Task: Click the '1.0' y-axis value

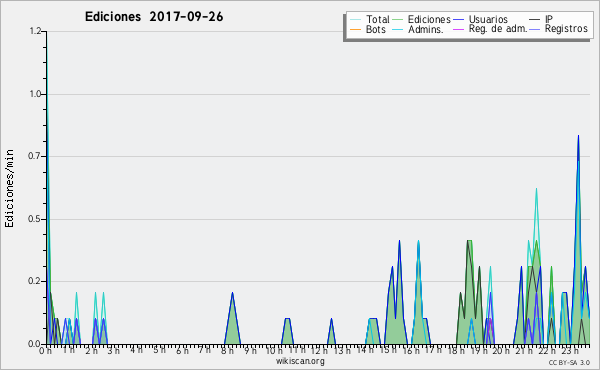Action: pyautogui.click(x=36, y=94)
